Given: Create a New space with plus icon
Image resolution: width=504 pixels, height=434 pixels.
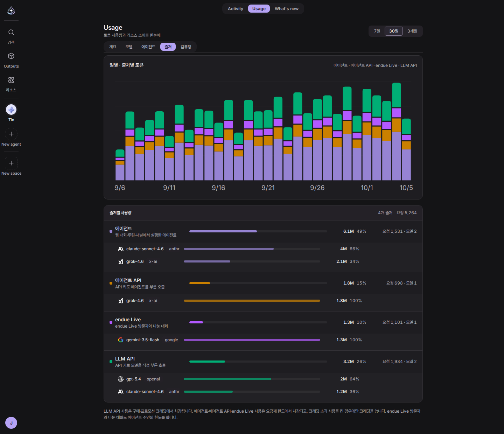Looking at the screenshot, I should pyautogui.click(x=11, y=163).
